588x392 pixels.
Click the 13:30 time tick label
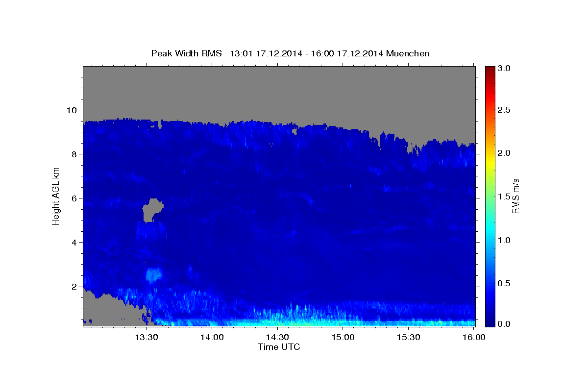pos(147,337)
